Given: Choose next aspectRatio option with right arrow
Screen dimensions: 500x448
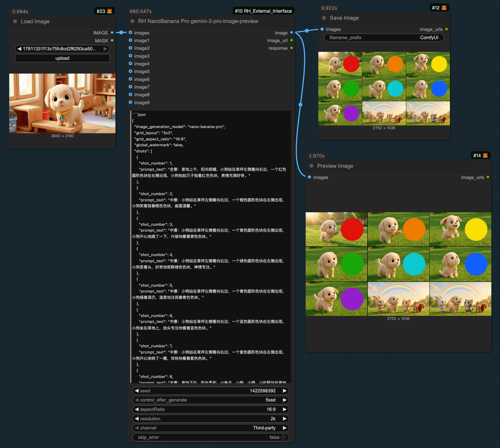Looking at the screenshot, I should click(x=285, y=409).
